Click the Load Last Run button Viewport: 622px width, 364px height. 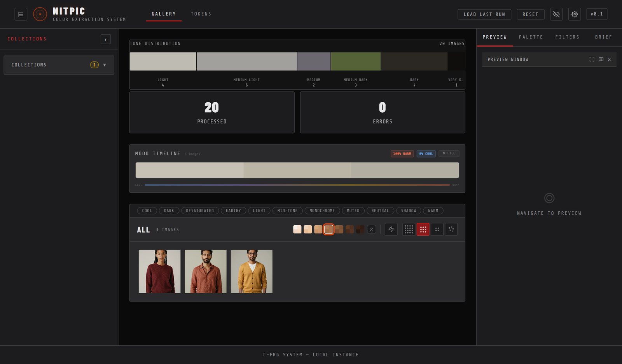click(x=484, y=14)
